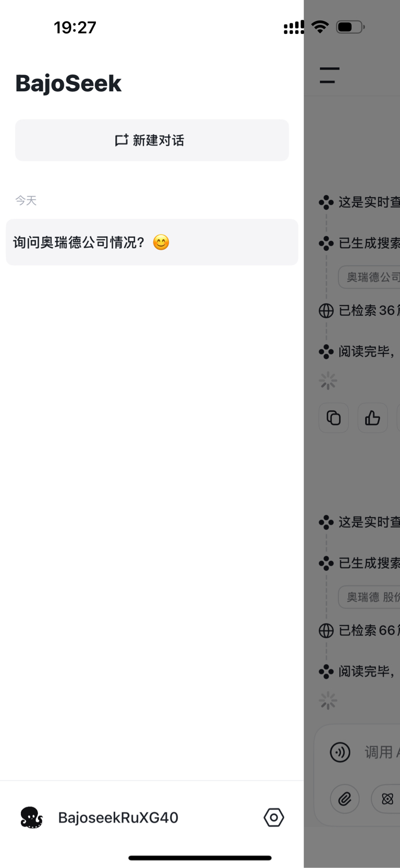Select the 奥瑞德 股份 search keyword chip
Screen dimensions: 400x868
click(369, 597)
